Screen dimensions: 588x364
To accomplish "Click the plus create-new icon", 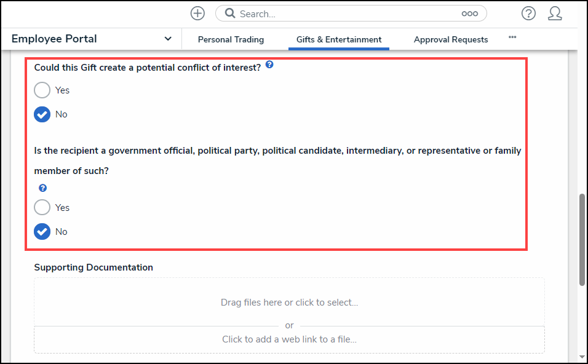I will tap(197, 14).
